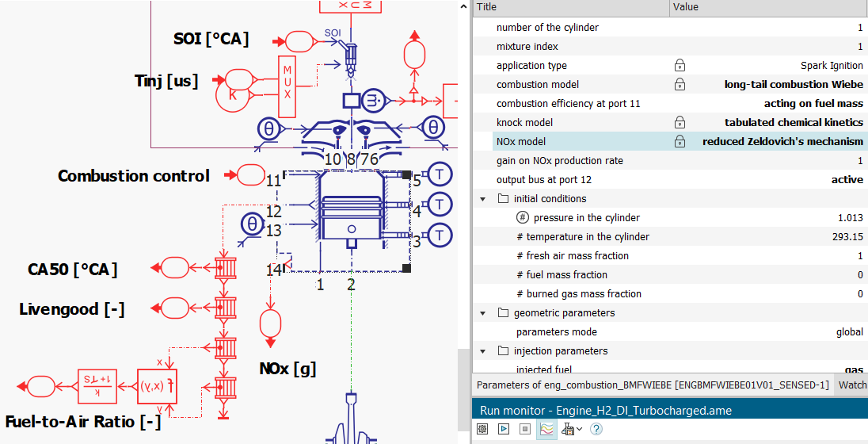Switch to the Watch tab
Screen dimensions: 868x444
[852, 385]
